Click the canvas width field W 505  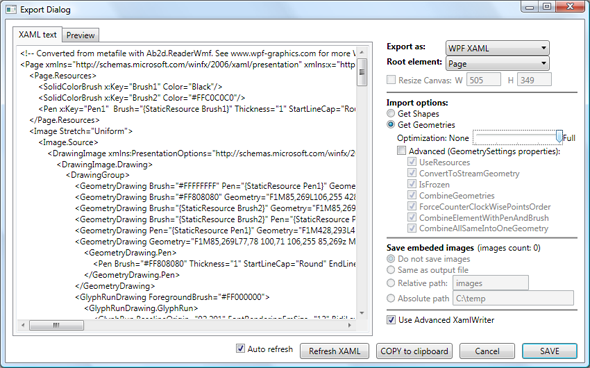point(484,80)
